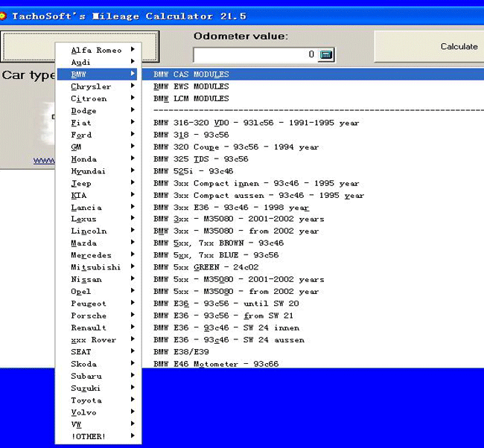Viewport: 484px width, 448px height.
Task: Open the Mercedes submenu
Action: coord(98,255)
